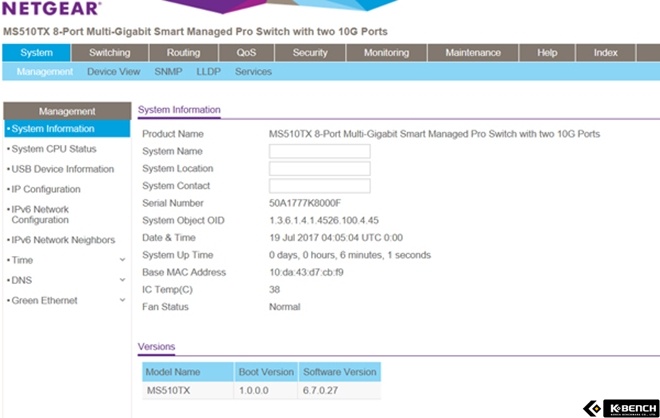
Task: Click the Versions section heading
Action: (x=157, y=347)
